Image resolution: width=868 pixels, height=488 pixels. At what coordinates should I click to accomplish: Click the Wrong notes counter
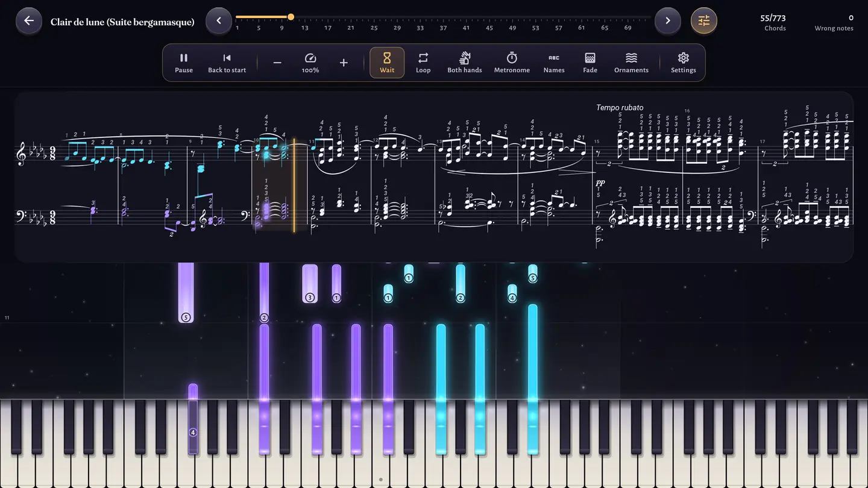coord(834,23)
